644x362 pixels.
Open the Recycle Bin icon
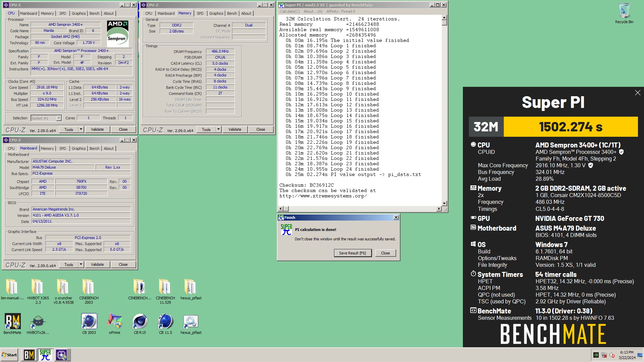tap(624, 13)
